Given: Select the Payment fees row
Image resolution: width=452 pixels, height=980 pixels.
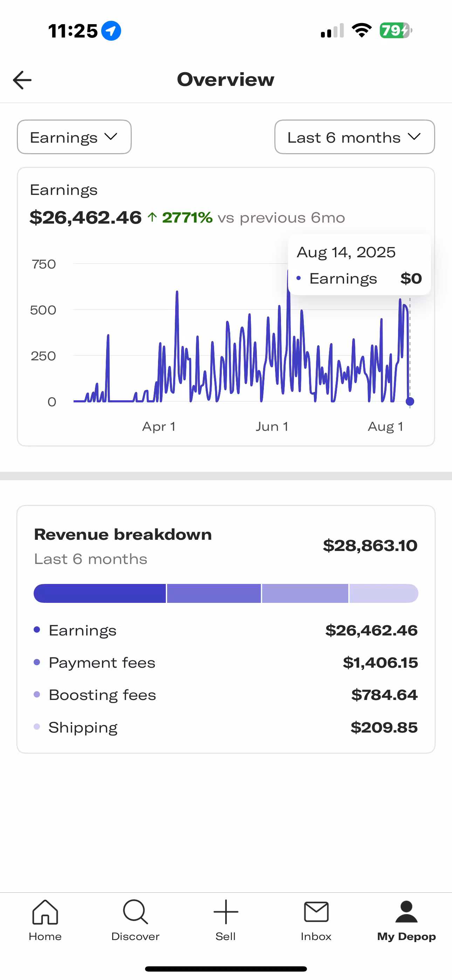Looking at the screenshot, I should point(226,663).
